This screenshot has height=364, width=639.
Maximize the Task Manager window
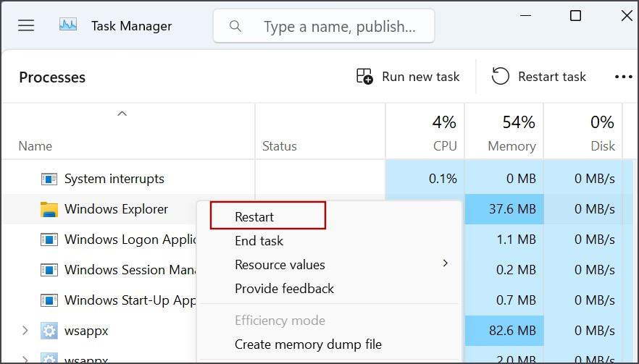tap(575, 15)
